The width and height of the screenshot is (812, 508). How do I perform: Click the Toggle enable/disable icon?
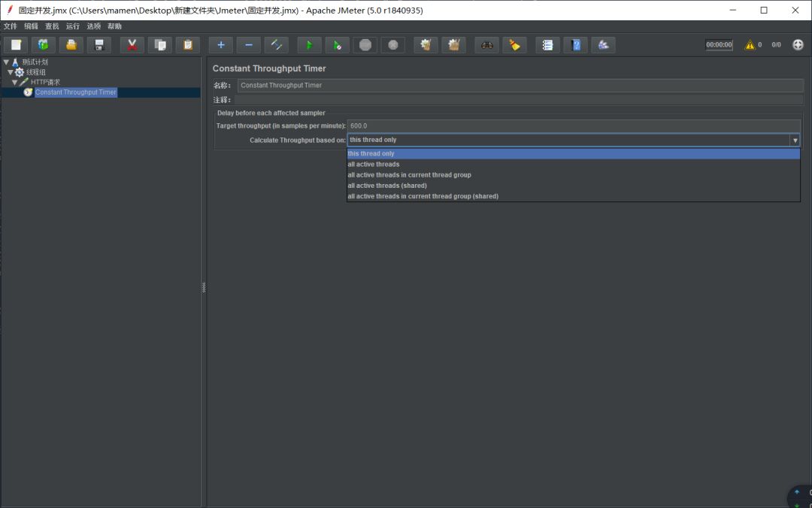tap(277, 45)
